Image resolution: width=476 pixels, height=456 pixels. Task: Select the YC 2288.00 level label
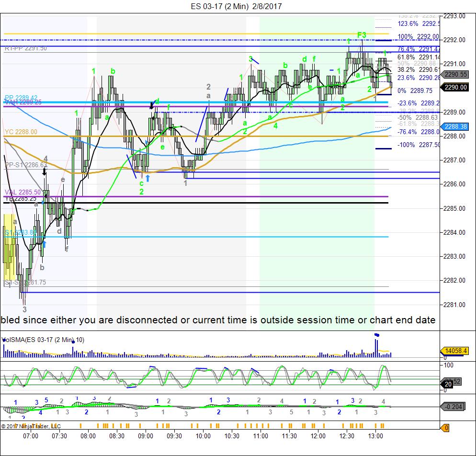[21, 132]
